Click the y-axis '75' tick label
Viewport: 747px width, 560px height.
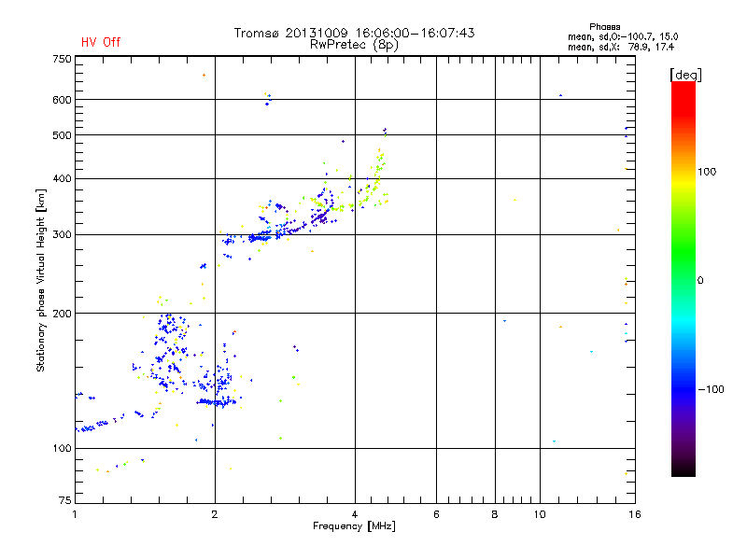click(x=65, y=500)
